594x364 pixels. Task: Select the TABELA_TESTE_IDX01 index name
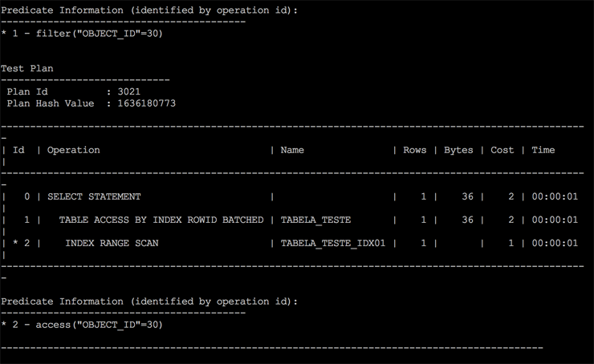333,243
